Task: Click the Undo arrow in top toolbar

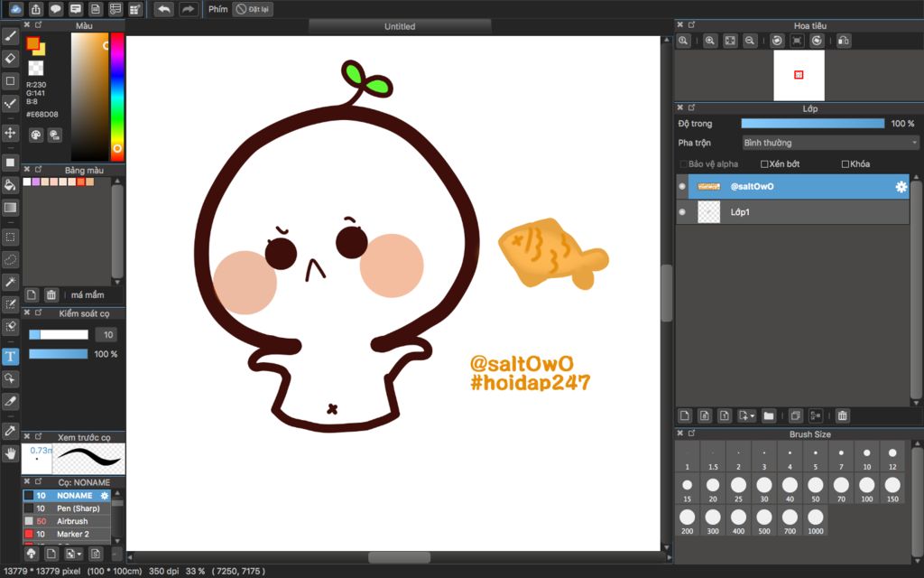Action: pos(164,9)
